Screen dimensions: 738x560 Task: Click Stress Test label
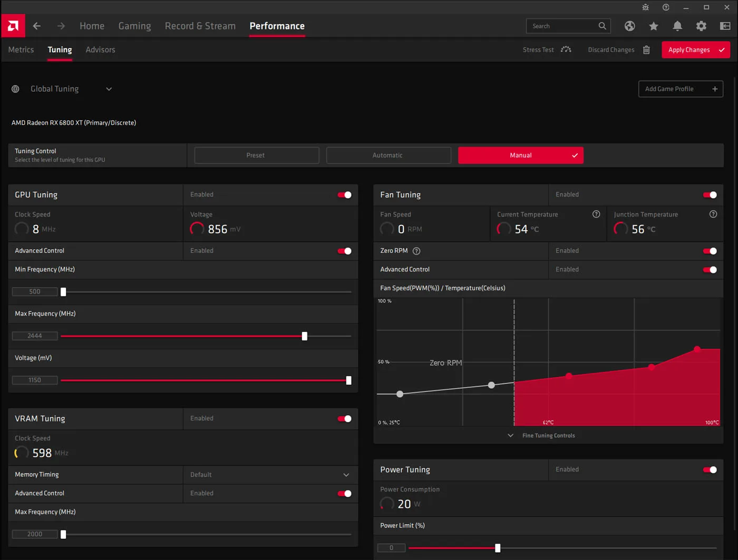(x=538, y=50)
